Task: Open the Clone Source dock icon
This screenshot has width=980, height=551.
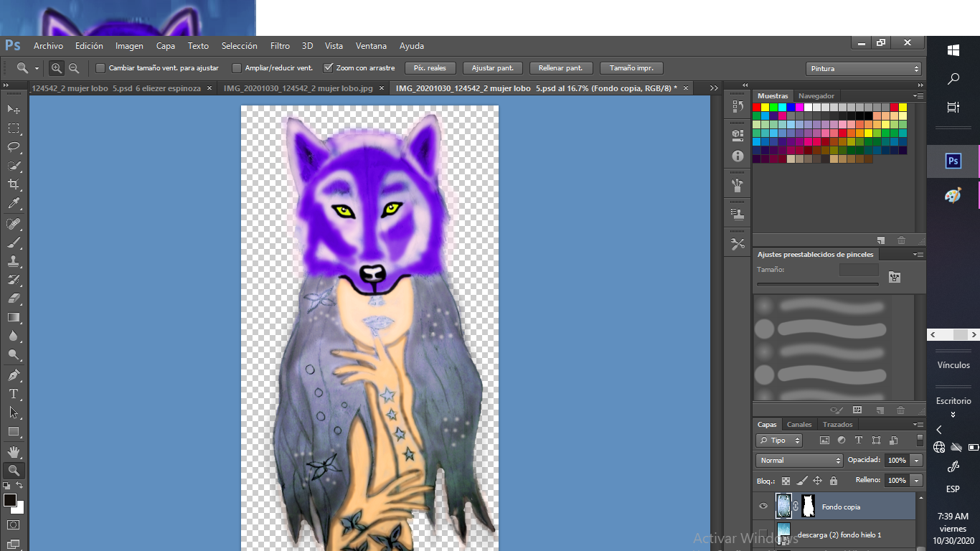Action: [738, 214]
